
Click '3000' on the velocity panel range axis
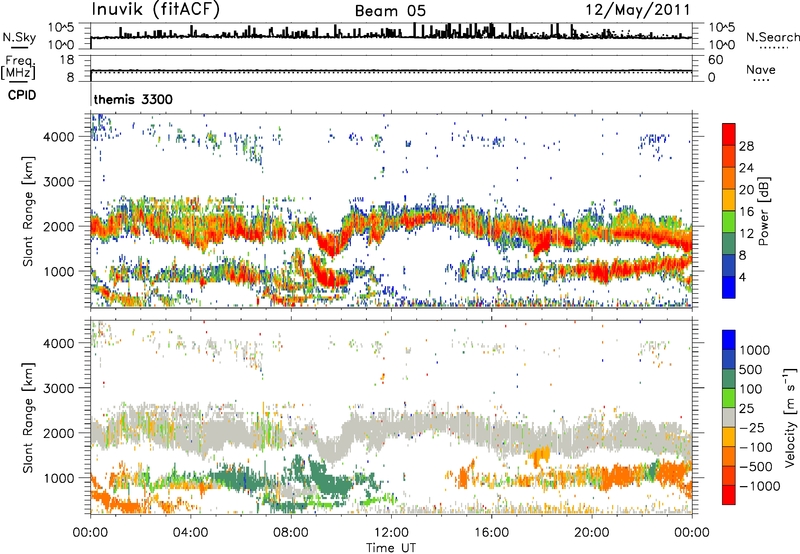pos(58,388)
